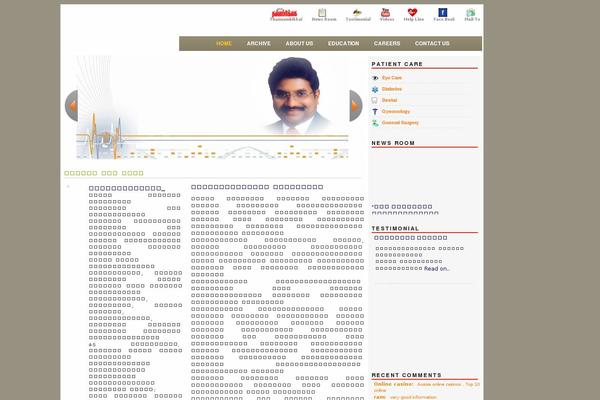Open the Thamarai logo link in top bar

tap(285, 13)
